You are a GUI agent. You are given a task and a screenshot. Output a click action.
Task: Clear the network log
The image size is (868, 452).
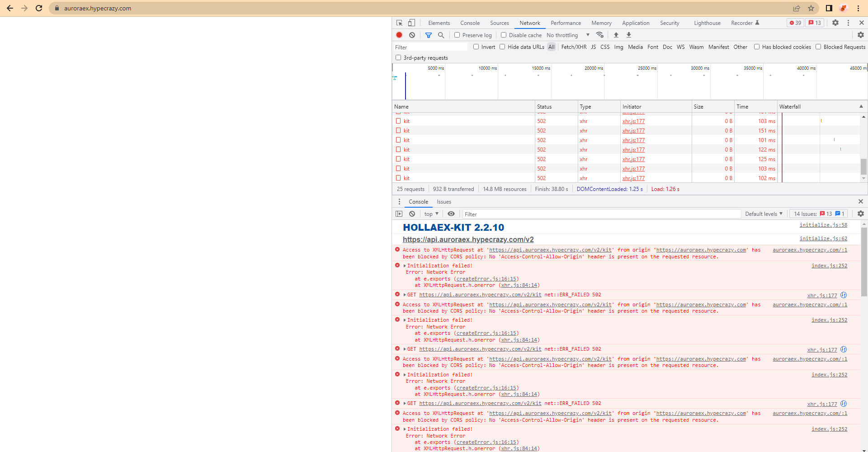[412, 35]
